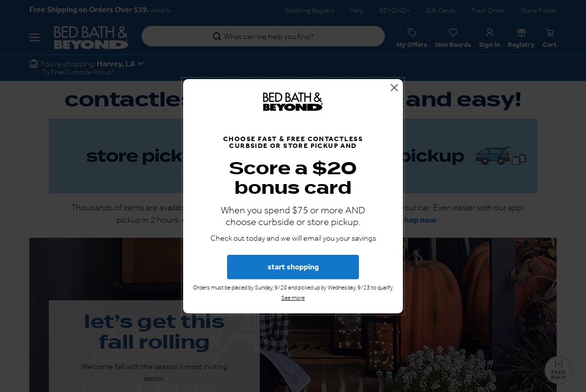Open the hamburger navigation menu
This screenshot has height=392, width=586.
[x=34, y=37]
